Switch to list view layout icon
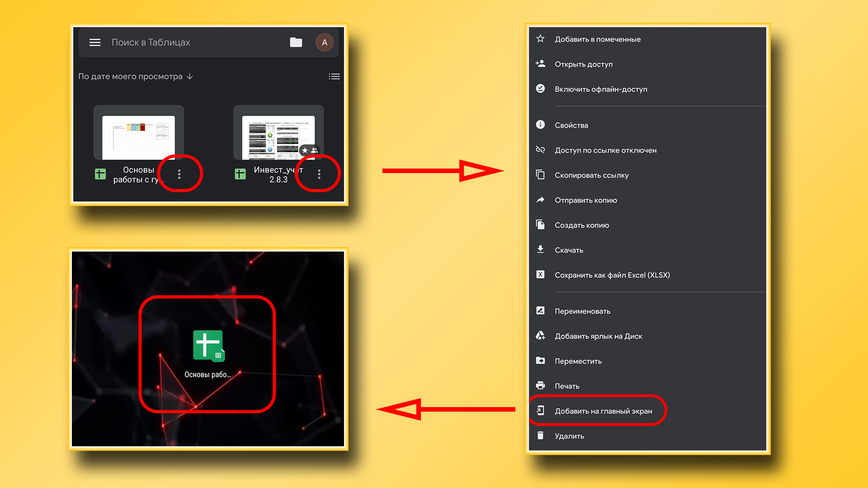 [335, 76]
